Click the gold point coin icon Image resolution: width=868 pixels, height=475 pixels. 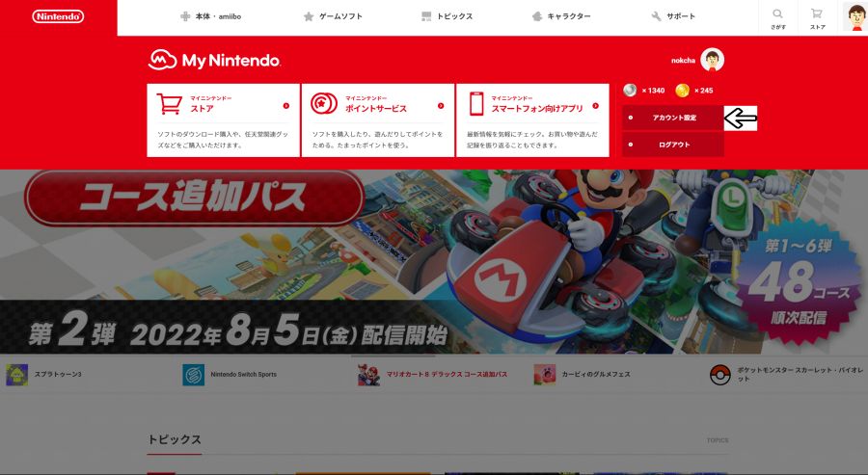pos(683,91)
